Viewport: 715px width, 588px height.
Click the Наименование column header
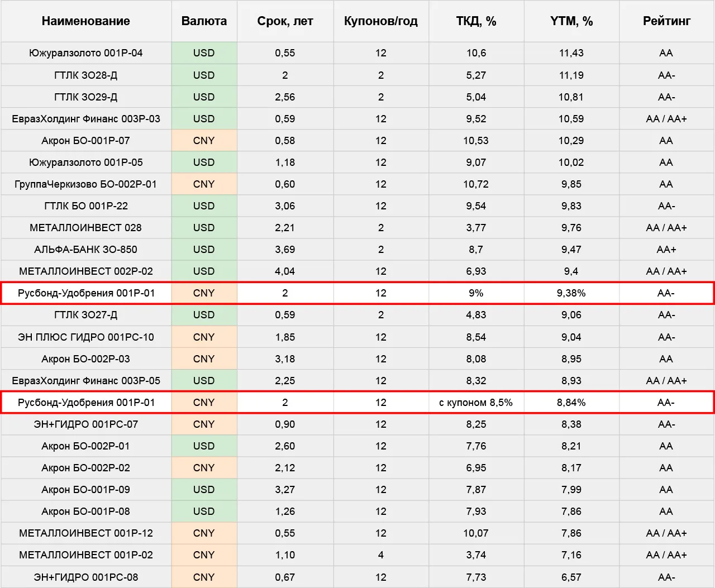pyautogui.click(x=86, y=21)
